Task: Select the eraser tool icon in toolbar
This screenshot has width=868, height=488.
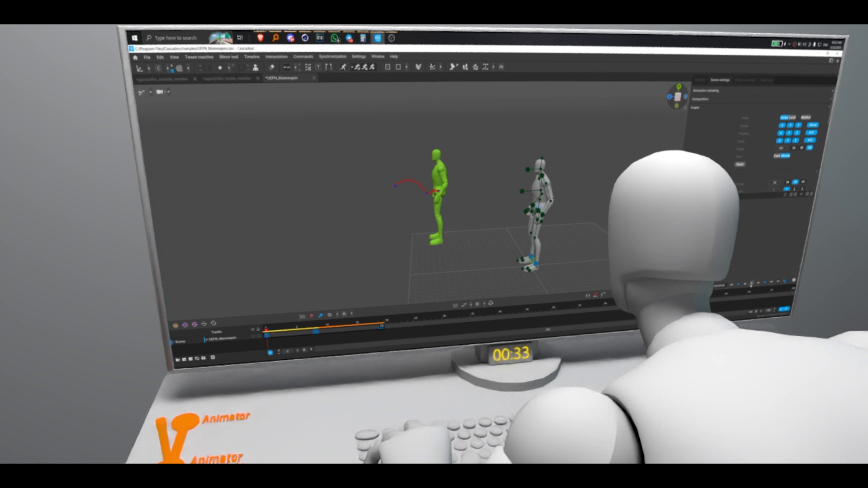Action: coord(272,67)
